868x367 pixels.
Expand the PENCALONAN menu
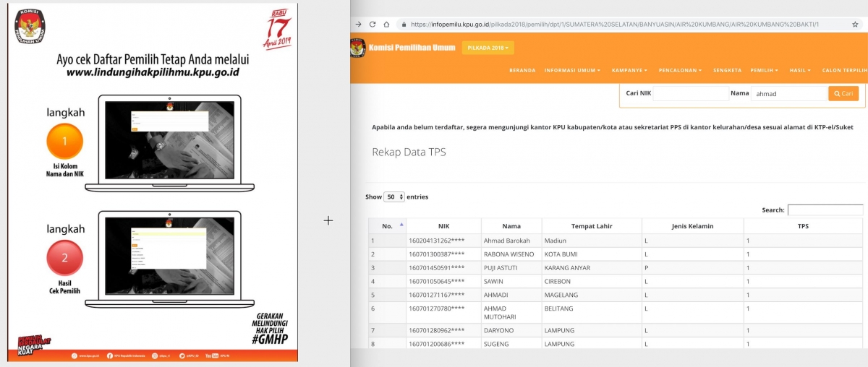point(681,70)
